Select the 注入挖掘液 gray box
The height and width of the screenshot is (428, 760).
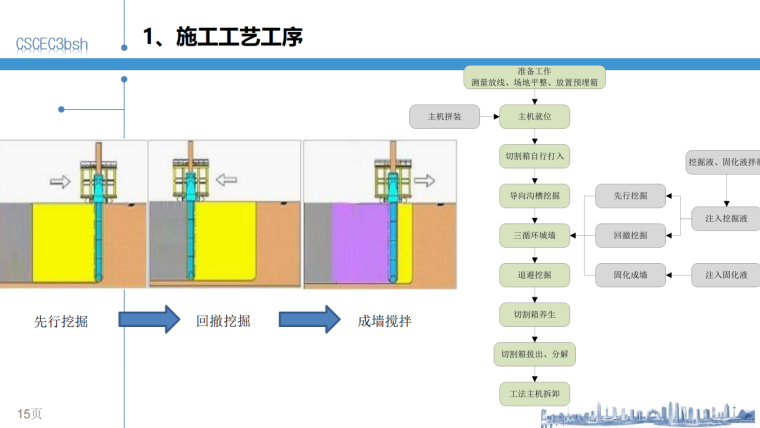726,218
